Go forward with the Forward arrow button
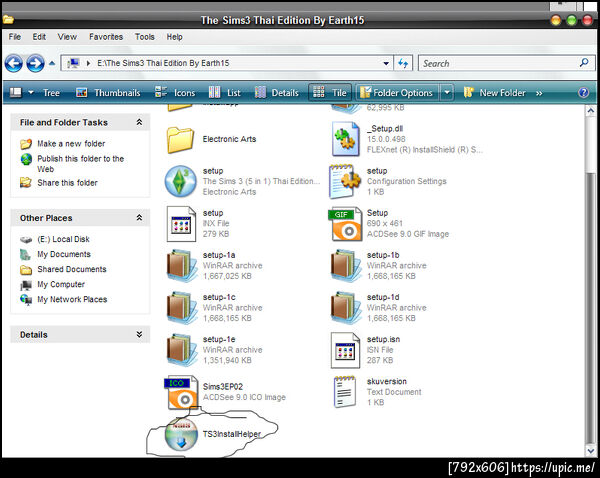Screen dimensions: 600x478 35,63
